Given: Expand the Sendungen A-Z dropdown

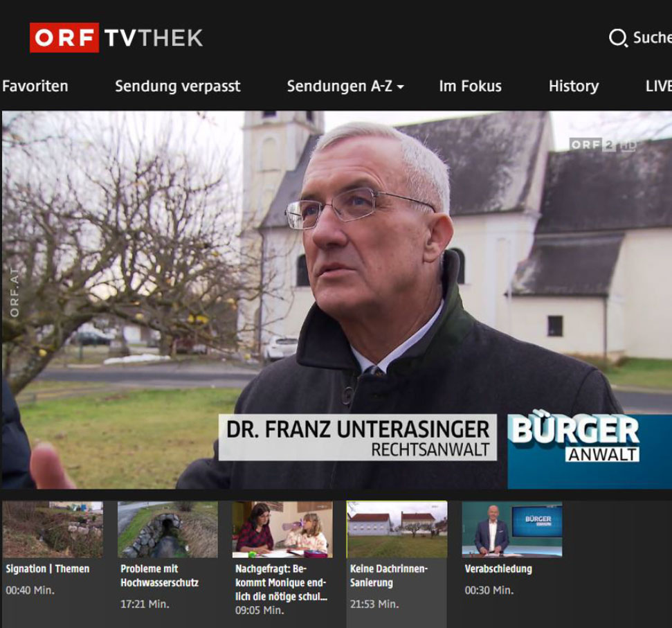Looking at the screenshot, I should click(345, 86).
